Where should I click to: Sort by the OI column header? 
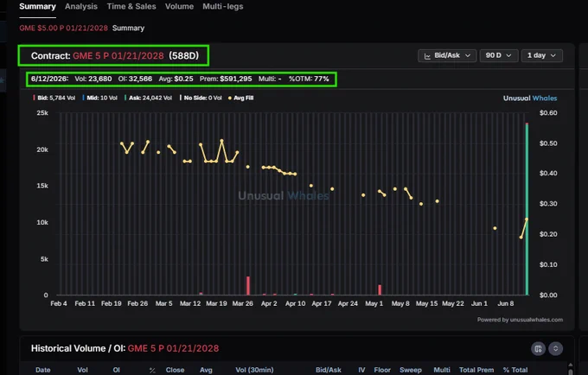click(116, 370)
